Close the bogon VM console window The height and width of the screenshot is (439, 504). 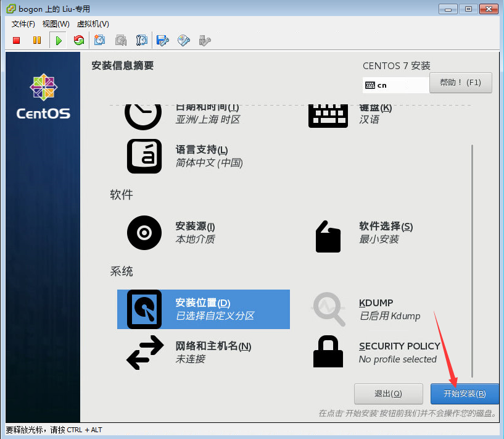489,9
